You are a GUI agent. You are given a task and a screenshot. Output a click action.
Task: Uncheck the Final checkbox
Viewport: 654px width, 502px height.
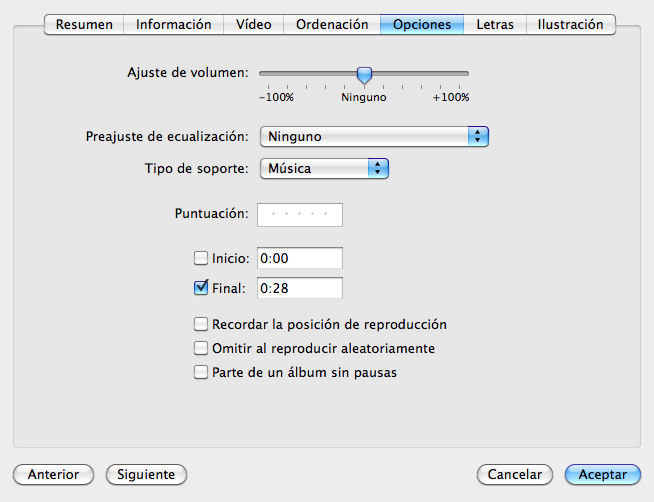201,288
